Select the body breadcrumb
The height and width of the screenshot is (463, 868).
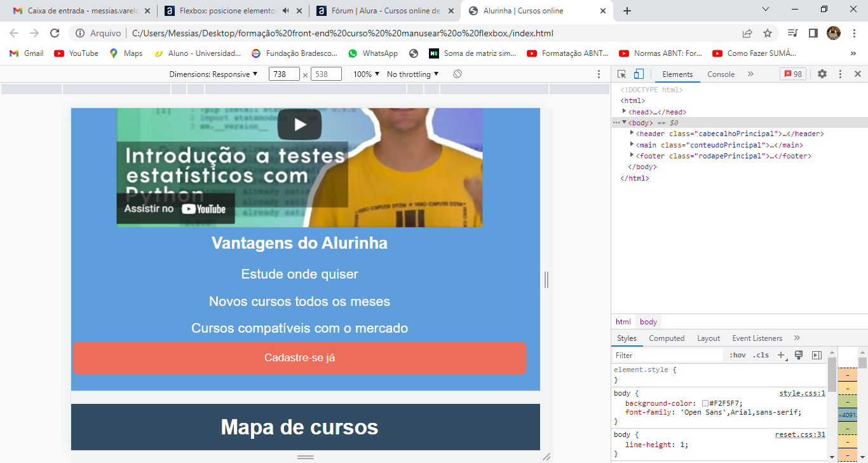click(648, 322)
